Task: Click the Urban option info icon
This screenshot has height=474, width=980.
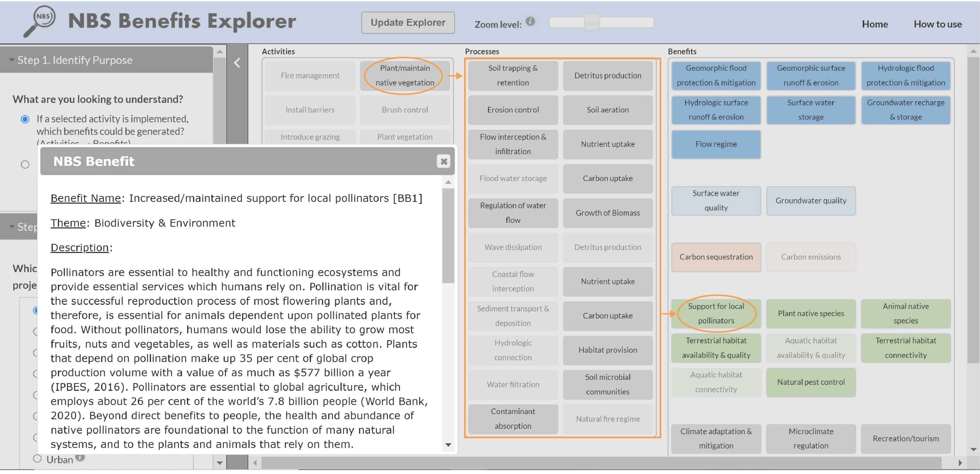Action: [80, 457]
